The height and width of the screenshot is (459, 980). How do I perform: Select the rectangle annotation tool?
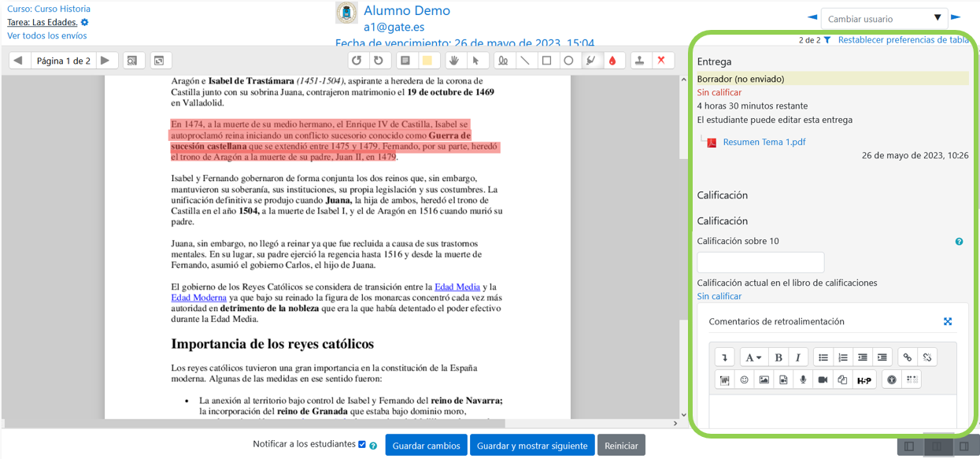pos(545,60)
